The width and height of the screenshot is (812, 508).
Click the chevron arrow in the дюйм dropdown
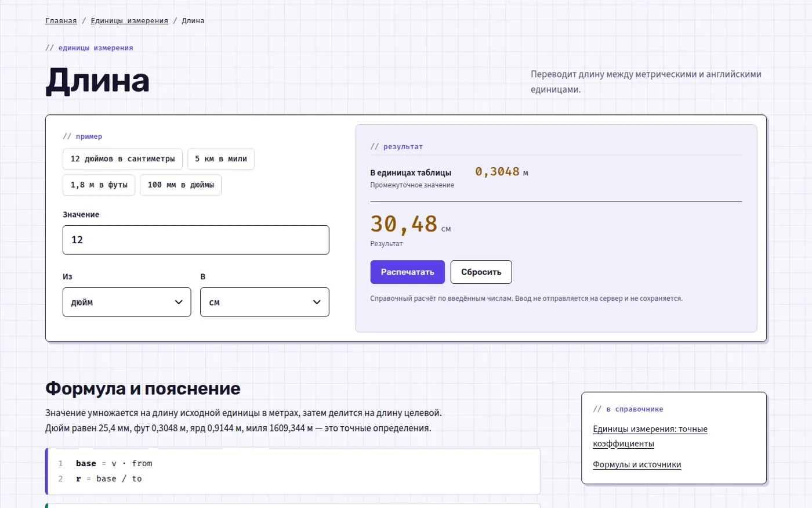[x=179, y=302]
